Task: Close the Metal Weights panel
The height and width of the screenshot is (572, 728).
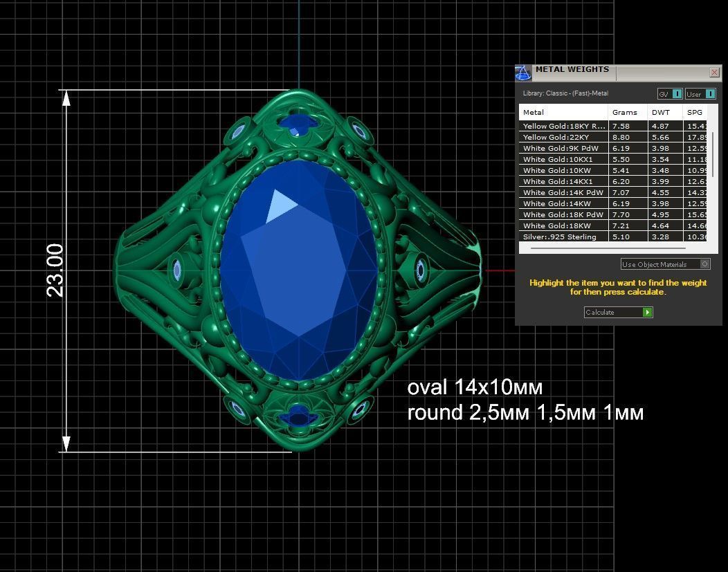Action: tap(715, 73)
